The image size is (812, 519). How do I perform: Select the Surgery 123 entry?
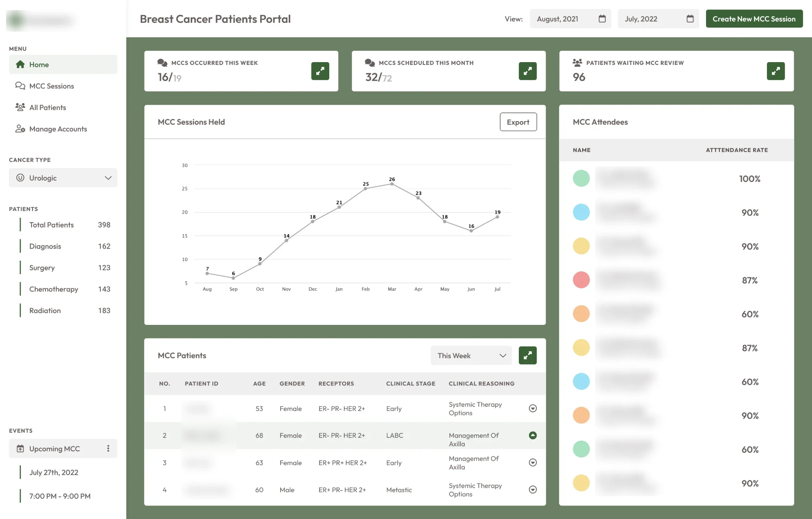tap(65, 268)
